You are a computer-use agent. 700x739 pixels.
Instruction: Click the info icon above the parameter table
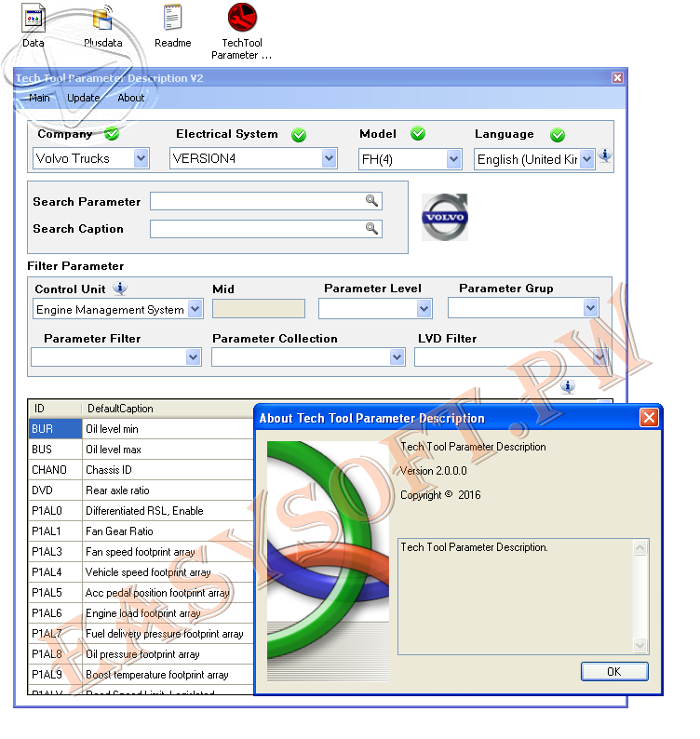click(x=568, y=386)
